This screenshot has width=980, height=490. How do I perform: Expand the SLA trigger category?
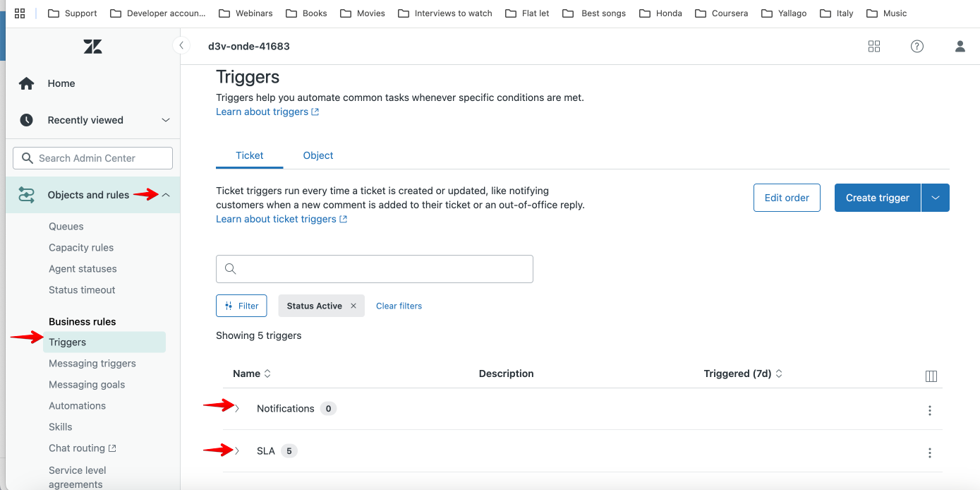coord(238,451)
